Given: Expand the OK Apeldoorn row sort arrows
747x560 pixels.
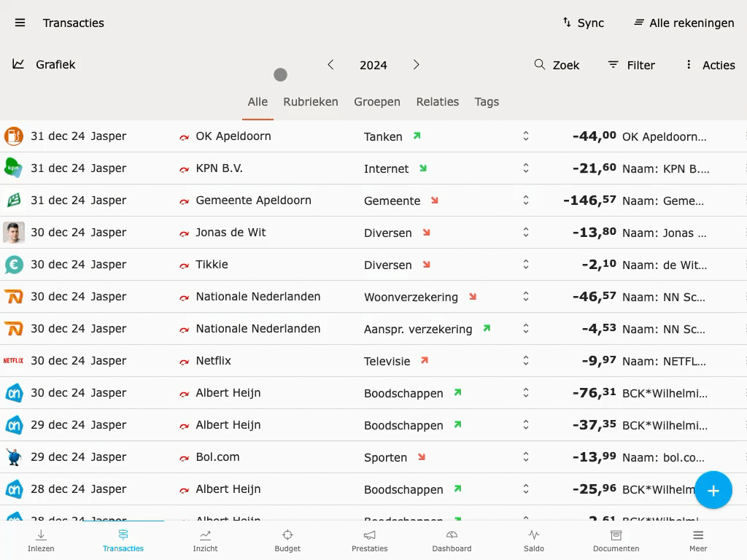Looking at the screenshot, I should point(525,136).
